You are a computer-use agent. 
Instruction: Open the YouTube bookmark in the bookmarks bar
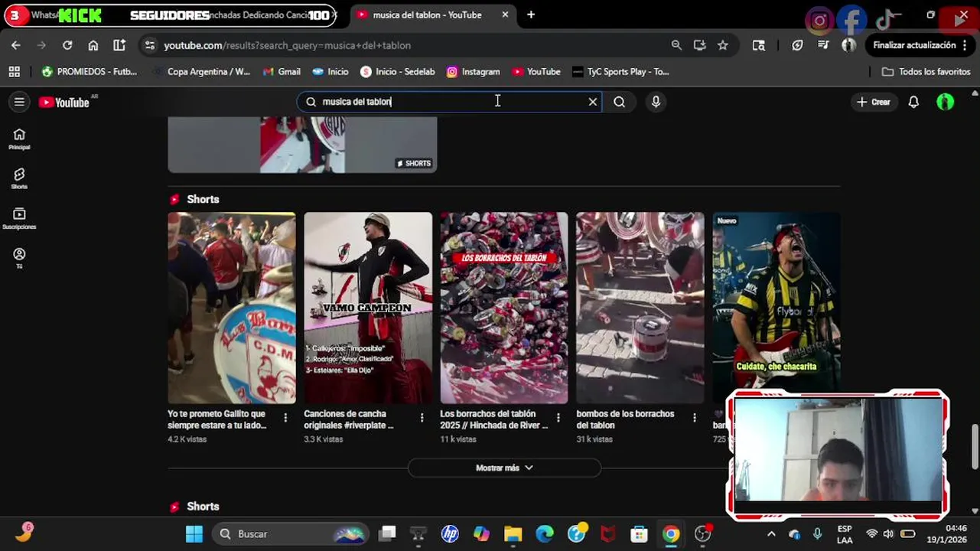[536, 71]
